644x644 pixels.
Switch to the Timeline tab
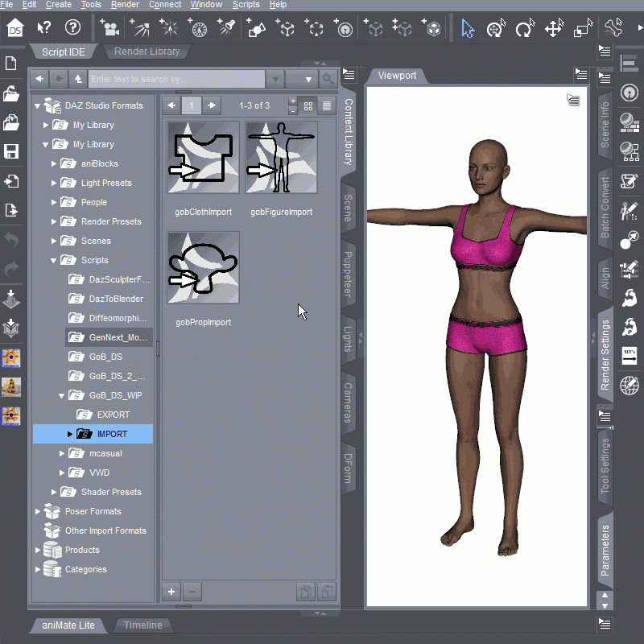143,625
